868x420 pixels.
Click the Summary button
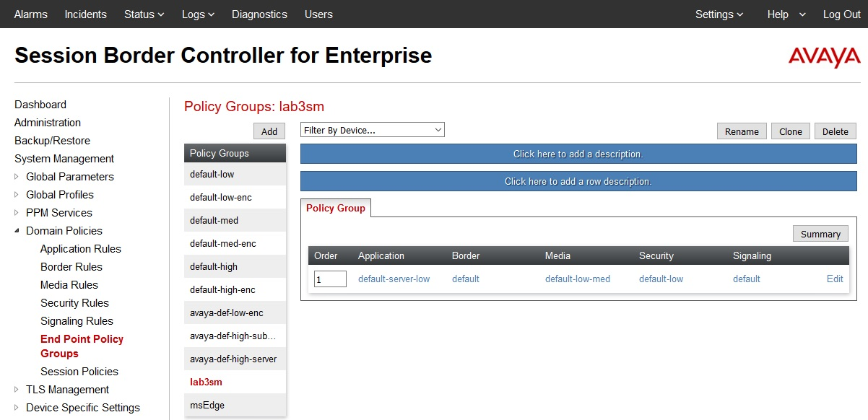pos(820,234)
